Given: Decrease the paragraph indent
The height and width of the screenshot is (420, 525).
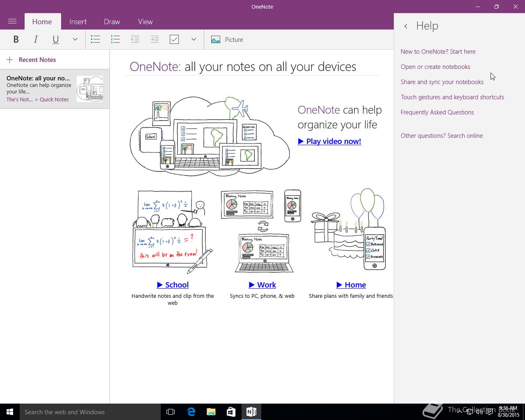Looking at the screenshot, I should click(135, 39).
